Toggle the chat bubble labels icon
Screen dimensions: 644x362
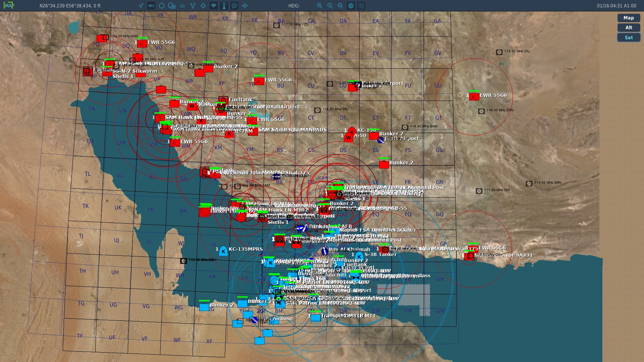click(x=234, y=6)
